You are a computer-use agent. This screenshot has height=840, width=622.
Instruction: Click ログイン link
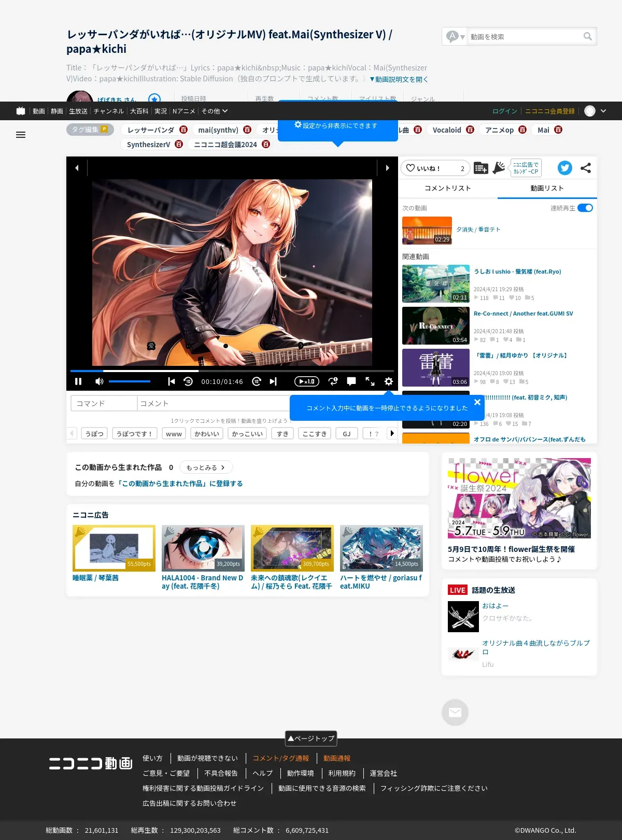coord(505,111)
